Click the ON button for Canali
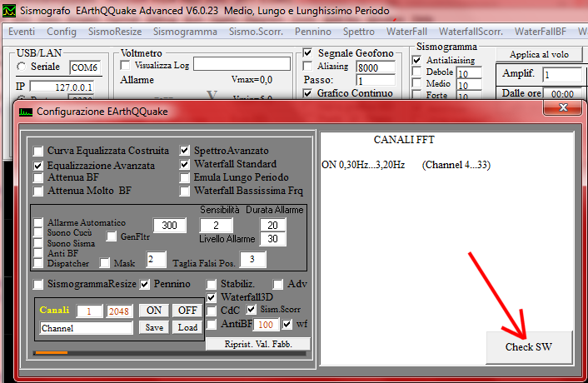Image resolution: width=588 pixels, height=383 pixels. 153,311
